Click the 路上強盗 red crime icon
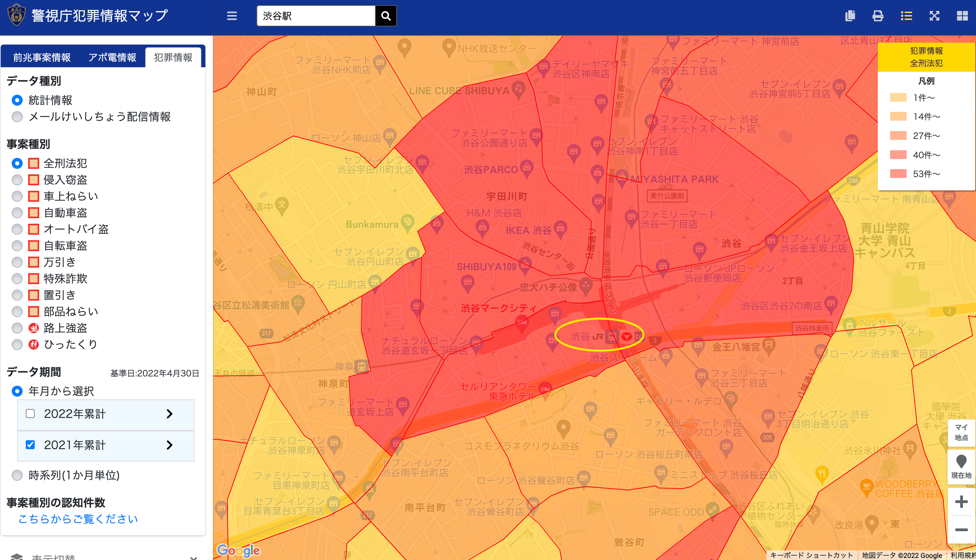Screen dimensions: 976x560 pos(33,328)
